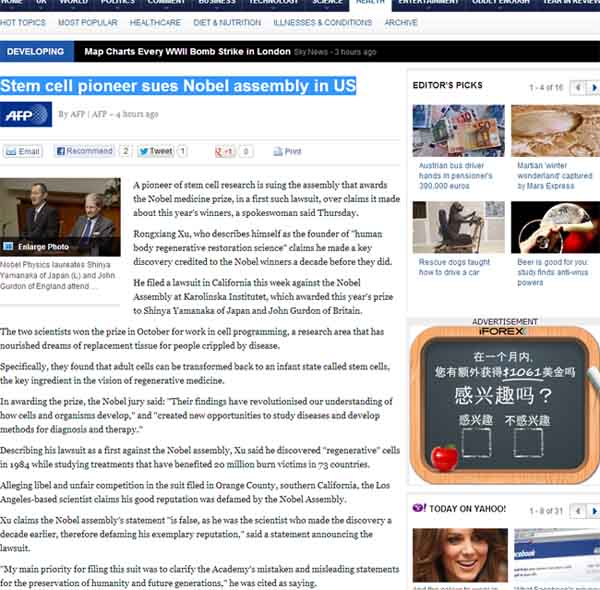The height and width of the screenshot is (590, 600).
Task: Click the Google +1 button
Action: click(x=224, y=151)
